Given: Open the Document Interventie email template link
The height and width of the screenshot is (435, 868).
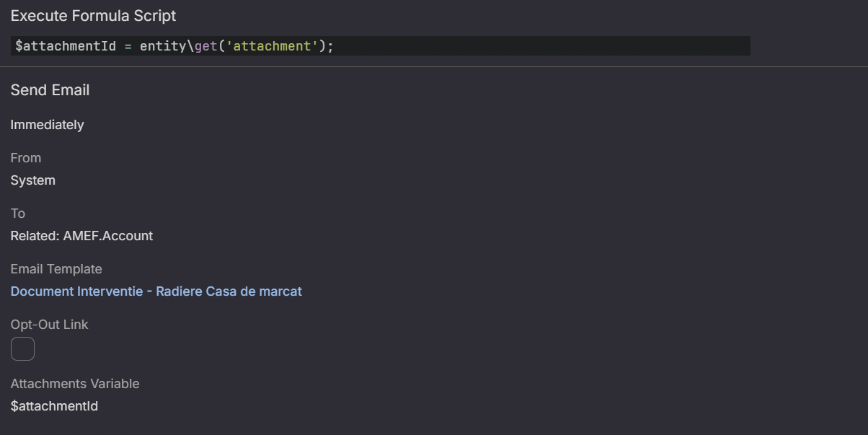Looking at the screenshot, I should 156,291.
